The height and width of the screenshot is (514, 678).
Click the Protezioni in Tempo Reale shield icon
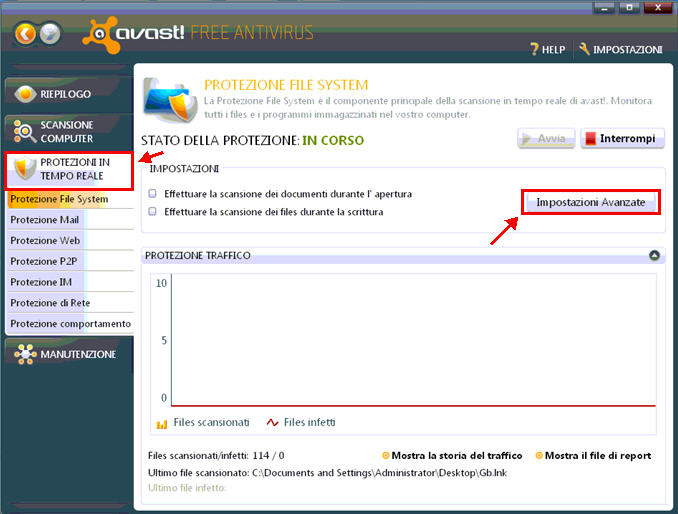tap(25, 169)
